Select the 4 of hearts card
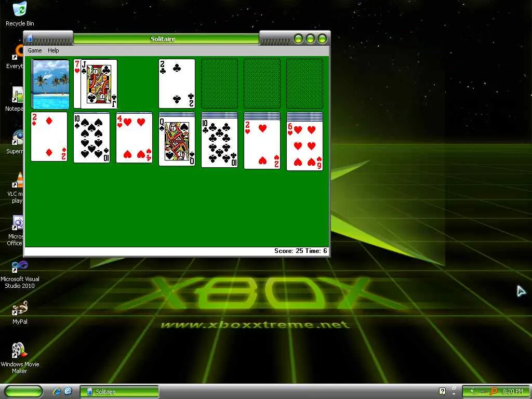The height and width of the screenshot is (399, 532). pos(135,138)
